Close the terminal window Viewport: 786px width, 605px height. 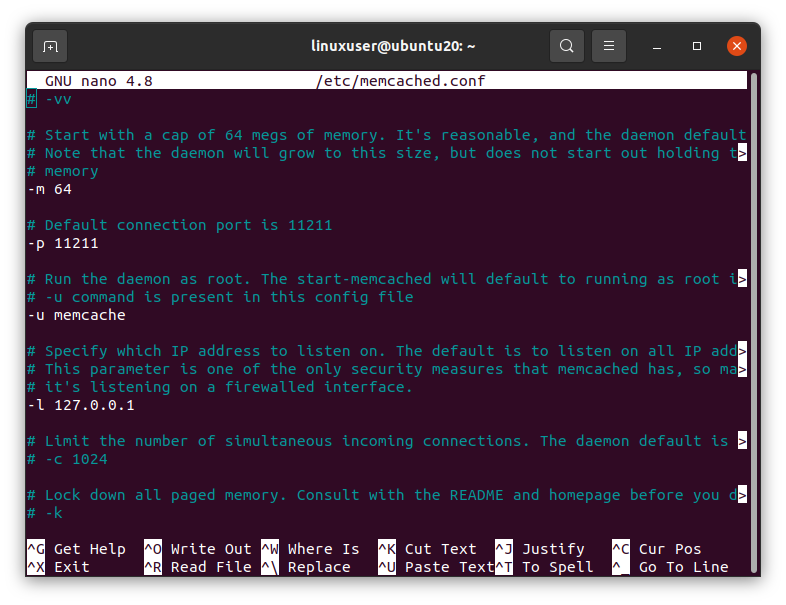[736, 46]
